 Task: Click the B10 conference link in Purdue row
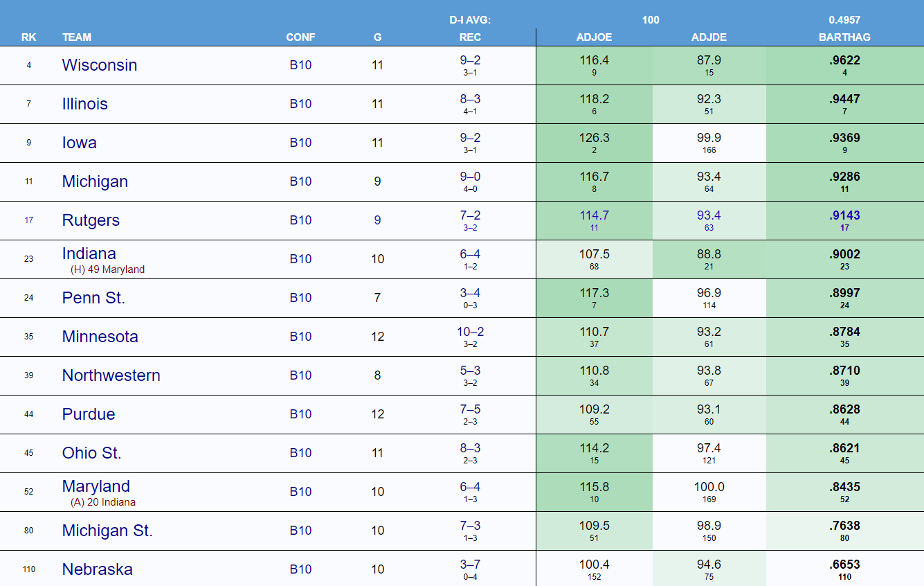click(300, 414)
